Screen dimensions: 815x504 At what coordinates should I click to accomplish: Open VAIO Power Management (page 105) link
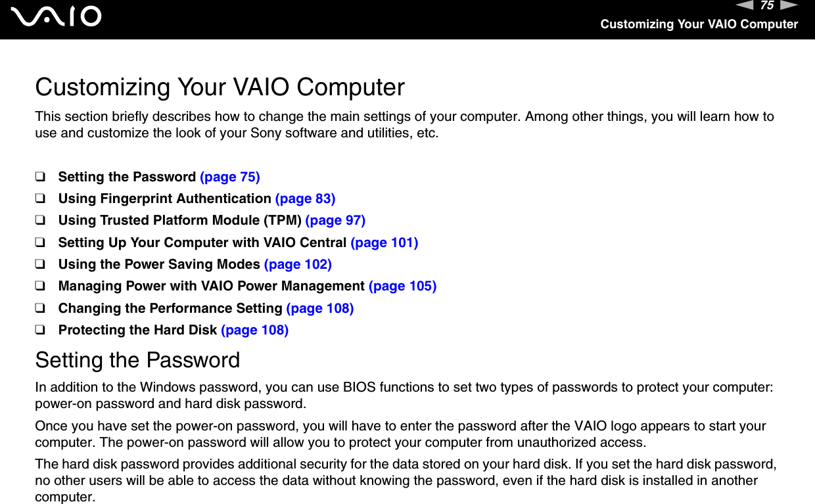(x=402, y=286)
